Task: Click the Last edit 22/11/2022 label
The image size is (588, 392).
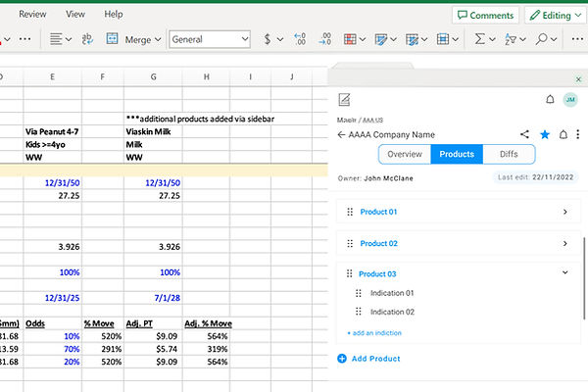Action: [x=535, y=177]
